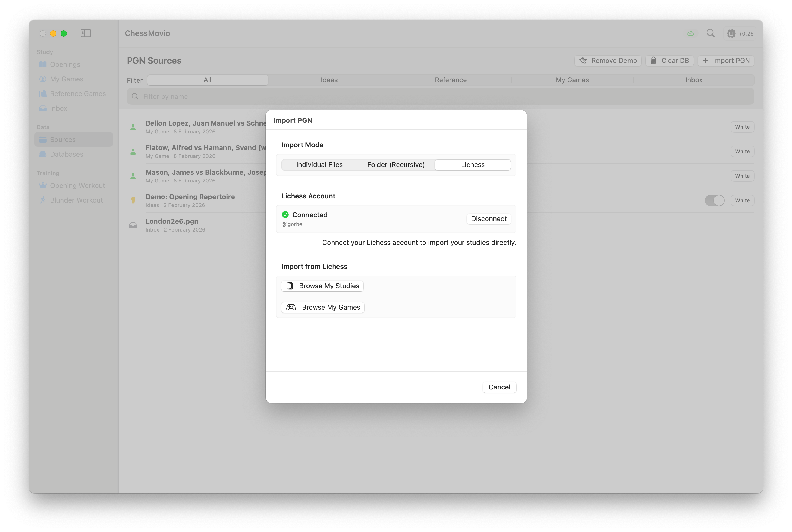This screenshot has width=792, height=532.
Task: Click the Blunder Workout runner icon
Action: 43,200
